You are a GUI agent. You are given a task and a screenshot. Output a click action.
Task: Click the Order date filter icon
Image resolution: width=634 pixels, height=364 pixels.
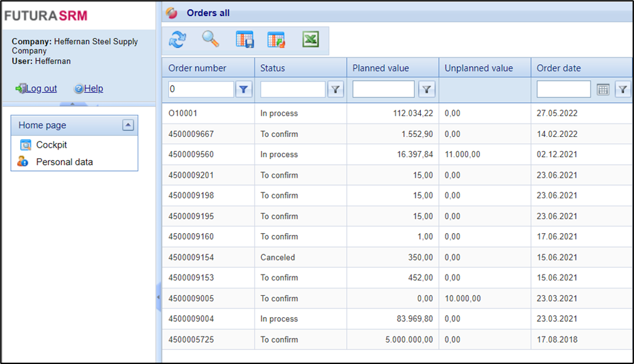(623, 89)
